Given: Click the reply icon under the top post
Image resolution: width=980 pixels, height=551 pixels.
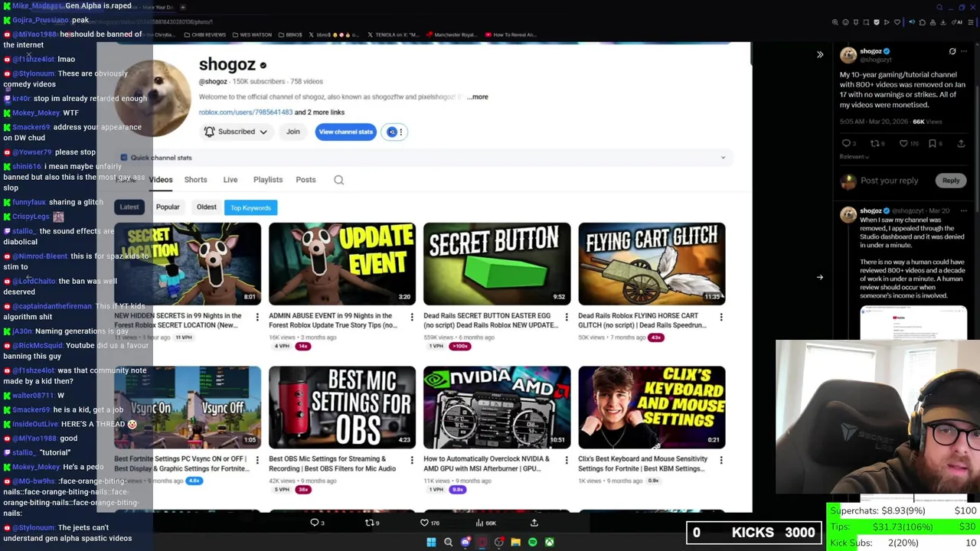Looking at the screenshot, I should pos(847,143).
